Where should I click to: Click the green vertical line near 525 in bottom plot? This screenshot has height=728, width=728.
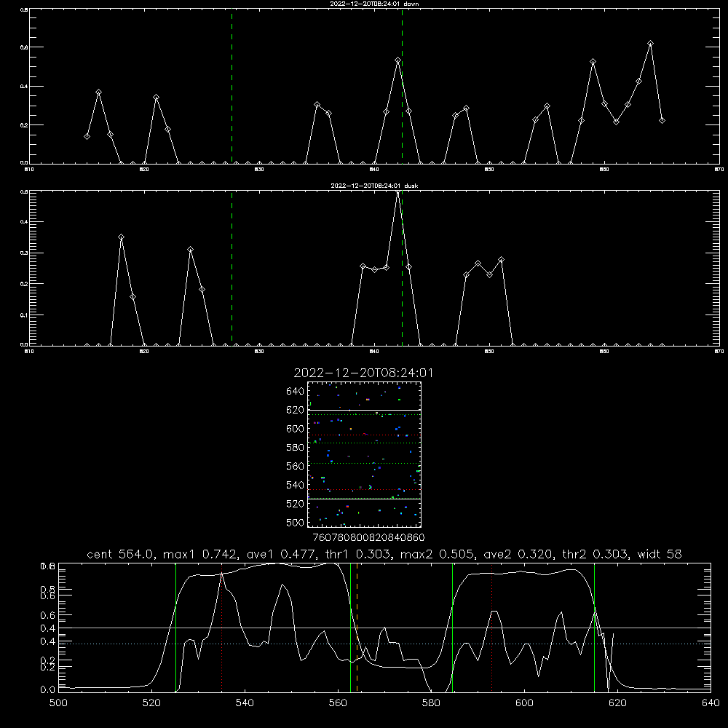[x=175, y=627]
